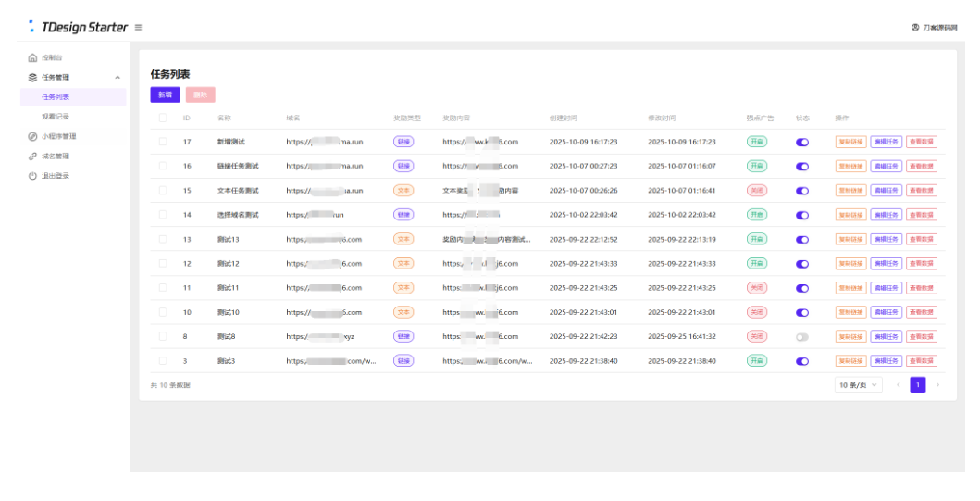Image resolution: width=980 pixels, height=501 pixels.
Task: Disable the status switch for task ID 17
Action: coord(802,143)
